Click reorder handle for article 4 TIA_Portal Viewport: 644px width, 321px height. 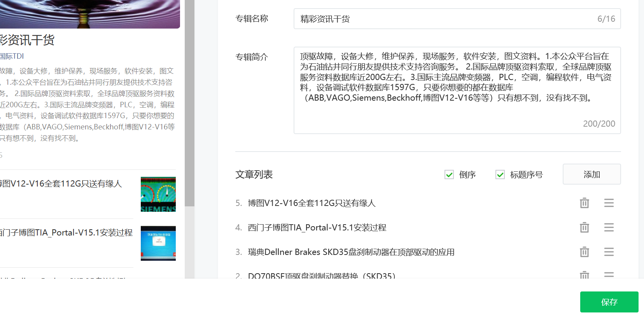609,227
